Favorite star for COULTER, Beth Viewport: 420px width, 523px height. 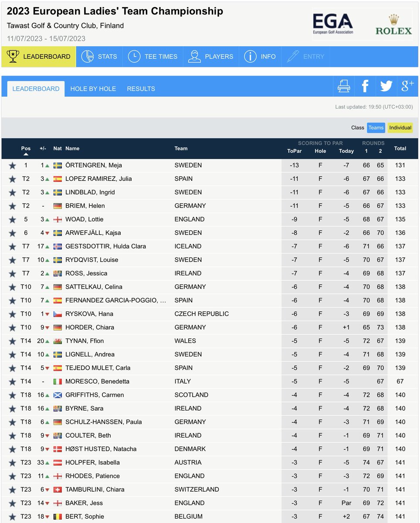click(x=12, y=435)
